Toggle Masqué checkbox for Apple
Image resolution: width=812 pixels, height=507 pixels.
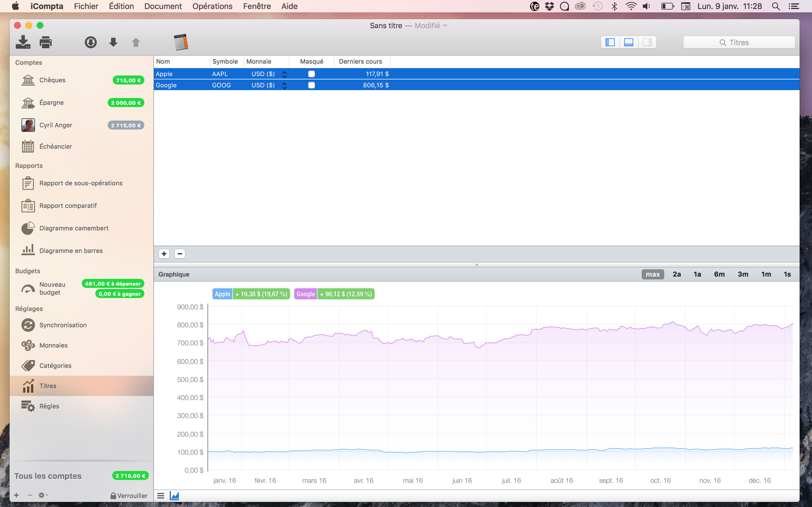(x=311, y=74)
